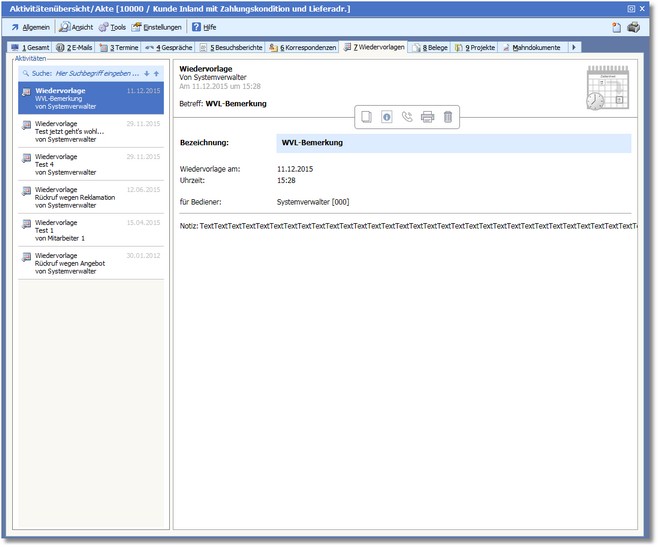This screenshot has height=547, width=658.
Task: Open the Ansicht menu
Action: point(76,27)
